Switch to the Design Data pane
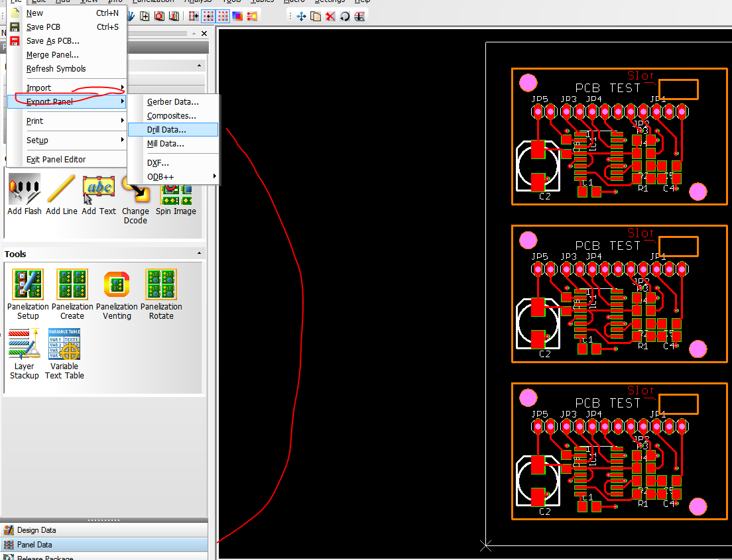732x560 pixels. (104, 530)
